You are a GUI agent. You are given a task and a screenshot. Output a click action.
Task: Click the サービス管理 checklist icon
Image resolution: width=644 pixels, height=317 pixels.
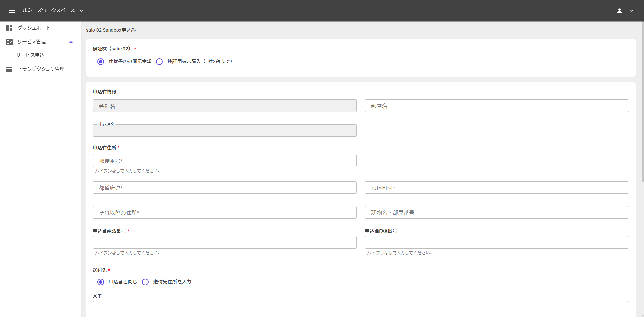point(9,42)
